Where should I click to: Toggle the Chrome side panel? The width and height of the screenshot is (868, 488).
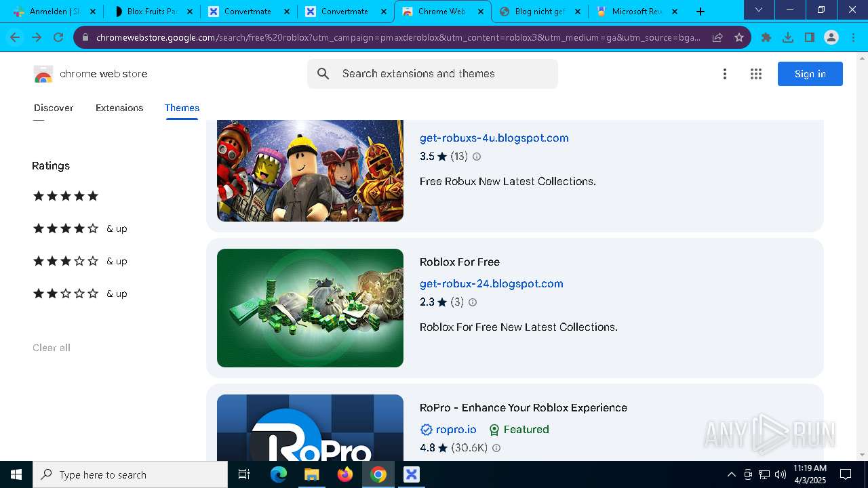pos(810,38)
